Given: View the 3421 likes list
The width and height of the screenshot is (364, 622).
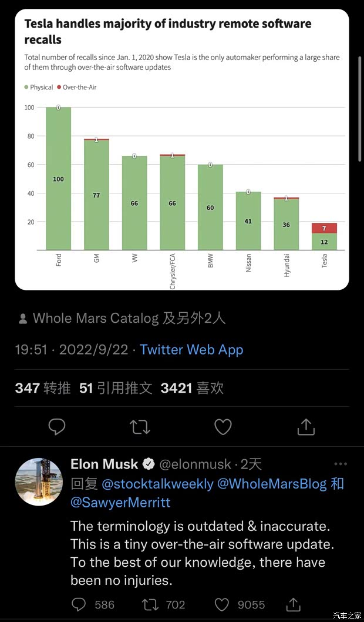Looking at the screenshot, I should tap(192, 388).
